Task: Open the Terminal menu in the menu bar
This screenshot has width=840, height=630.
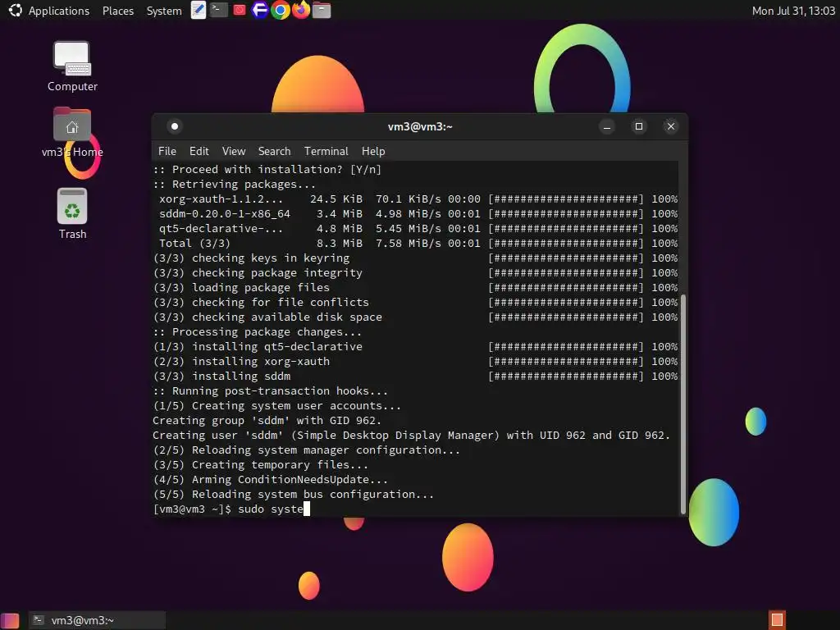Action: pos(326,151)
